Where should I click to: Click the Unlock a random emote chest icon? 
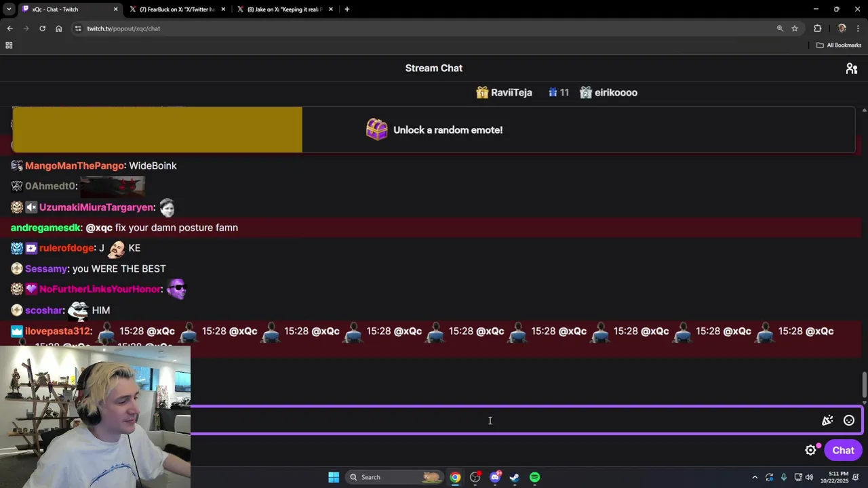click(x=376, y=129)
